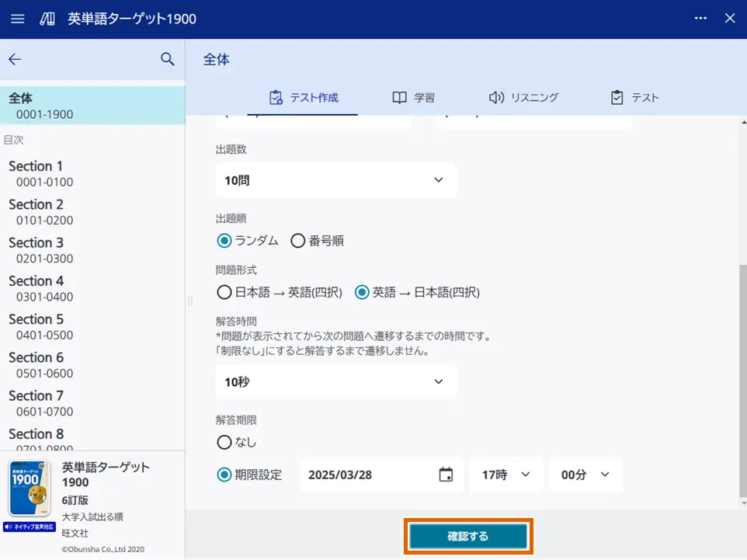Click the テスト clipboard icon
This screenshot has width=747, height=560.
(618, 97)
